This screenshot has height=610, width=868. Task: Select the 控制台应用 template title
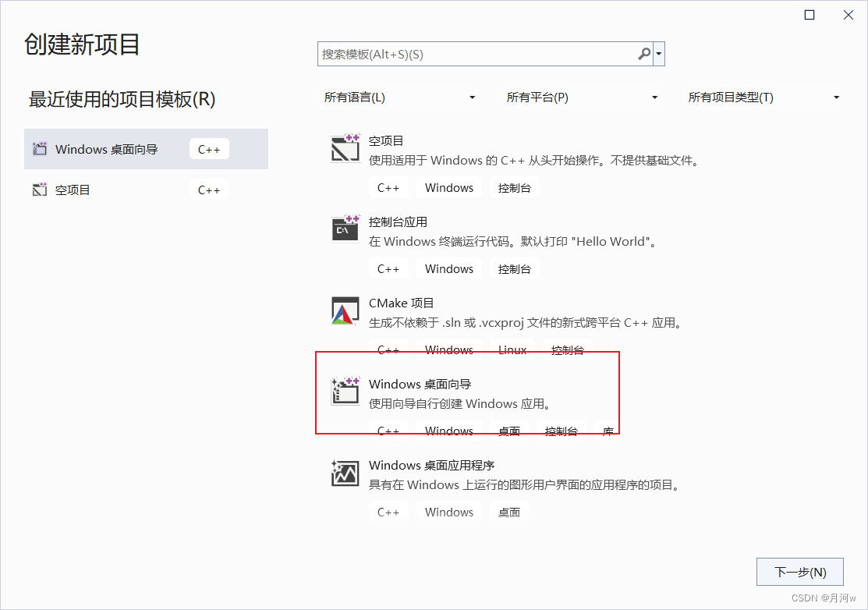(398, 222)
